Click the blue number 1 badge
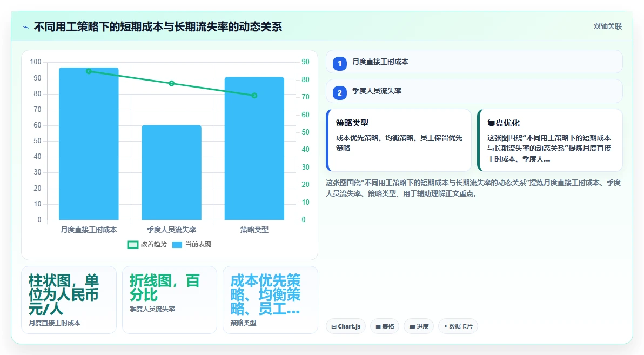This screenshot has height=355, width=644. tap(340, 63)
